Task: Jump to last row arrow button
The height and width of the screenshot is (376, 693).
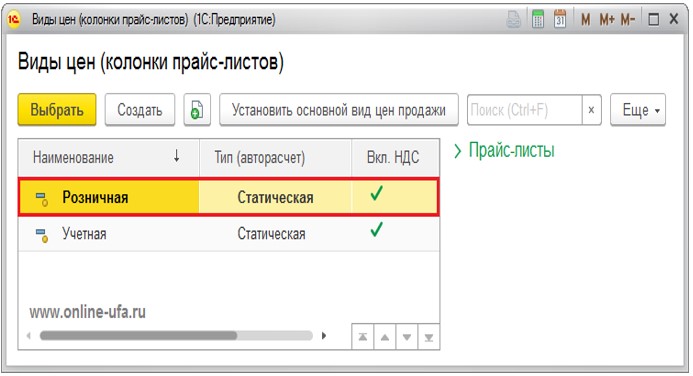Action: tap(429, 337)
